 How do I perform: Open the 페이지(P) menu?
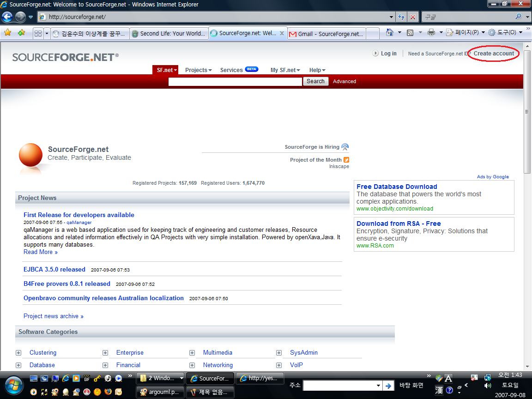pyautogui.click(x=465, y=32)
